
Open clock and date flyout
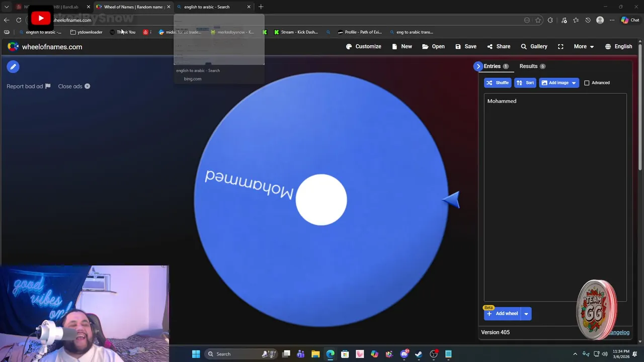pos(621,354)
